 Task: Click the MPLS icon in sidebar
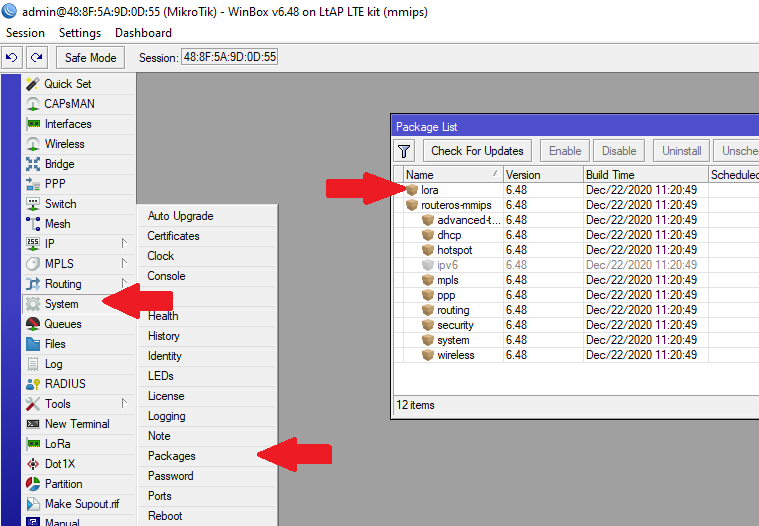(x=32, y=264)
